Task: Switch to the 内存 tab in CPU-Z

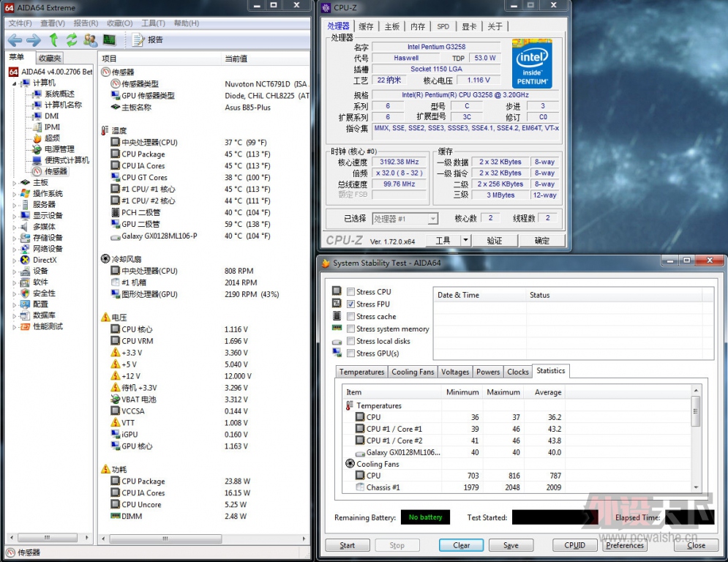Action: 417,26
